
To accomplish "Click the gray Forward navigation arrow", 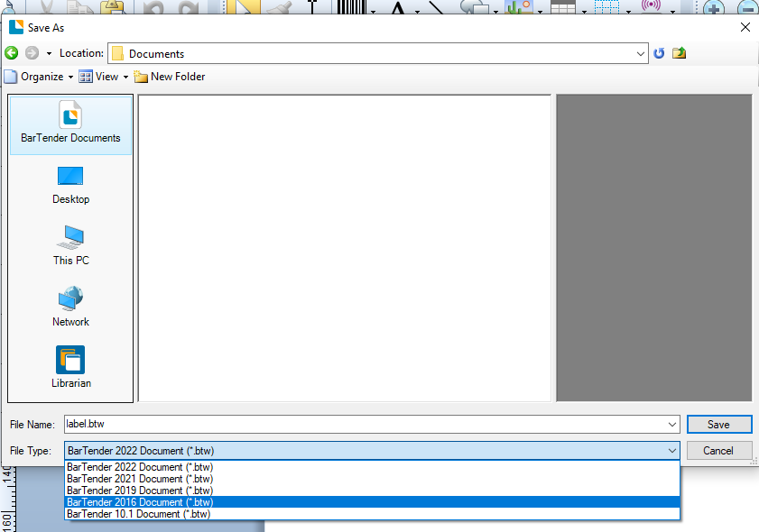I will 32,52.
